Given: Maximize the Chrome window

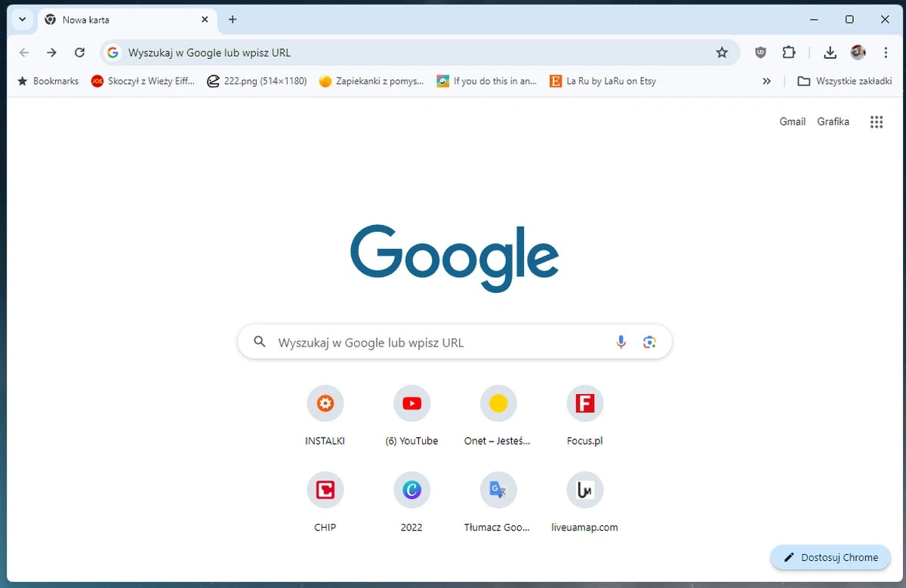Looking at the screenshot, I should 849,20.
